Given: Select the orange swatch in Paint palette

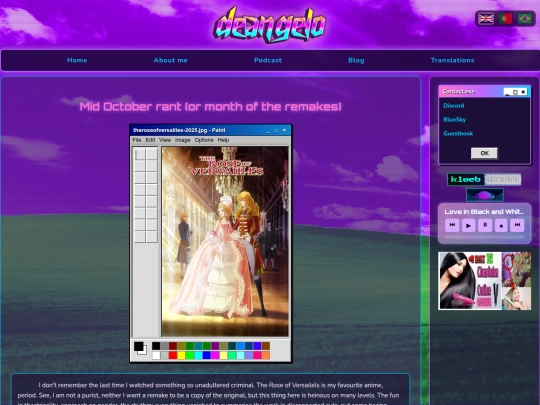Looking at the screenshot, I should point(266,355).
